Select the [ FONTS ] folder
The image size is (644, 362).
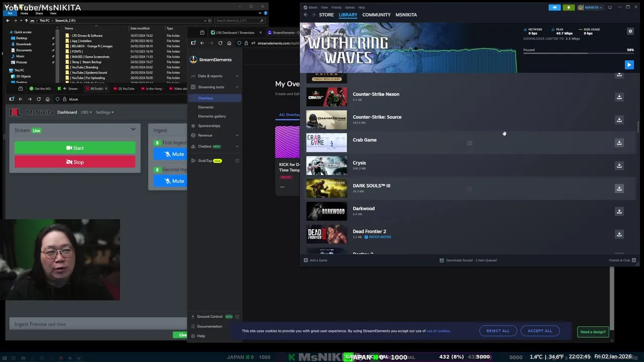pos(76,51)
